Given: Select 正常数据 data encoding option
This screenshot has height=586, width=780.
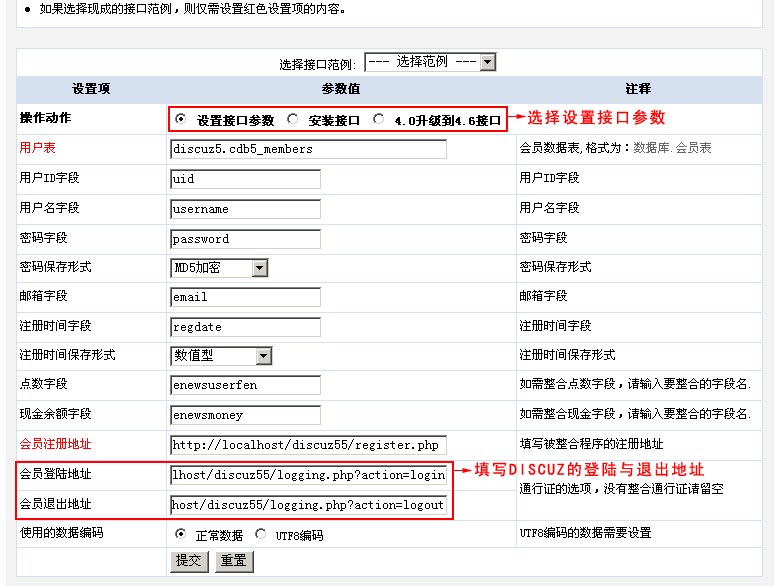Looking at the screenshot, I should [x=181, y=535].
